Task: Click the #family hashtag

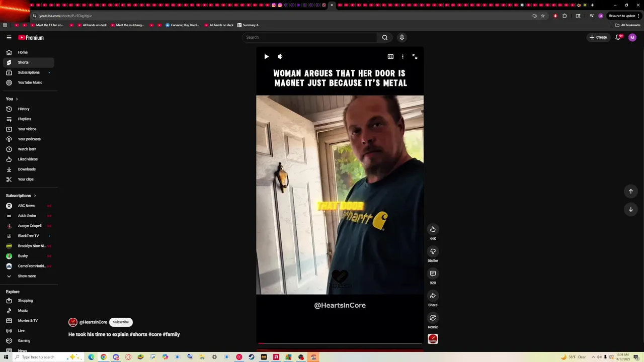Action: [x=171, y=334]
